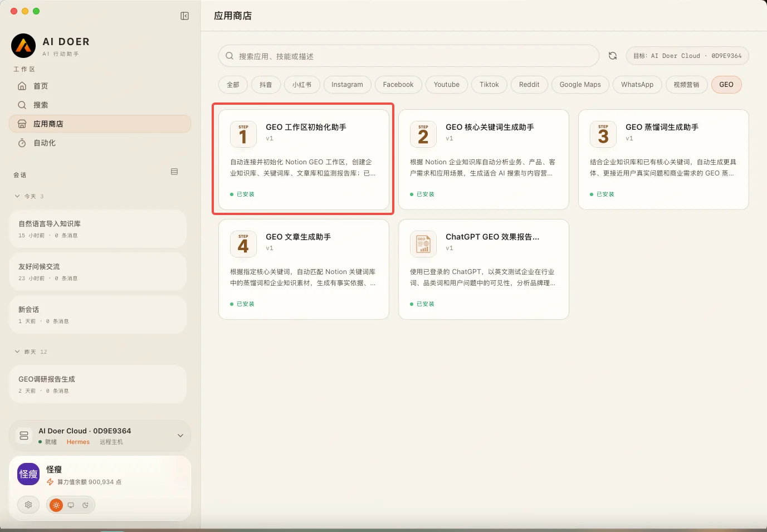767x532 pixels.
Task: Open settings with the gear icon
Action: point(28,505)
